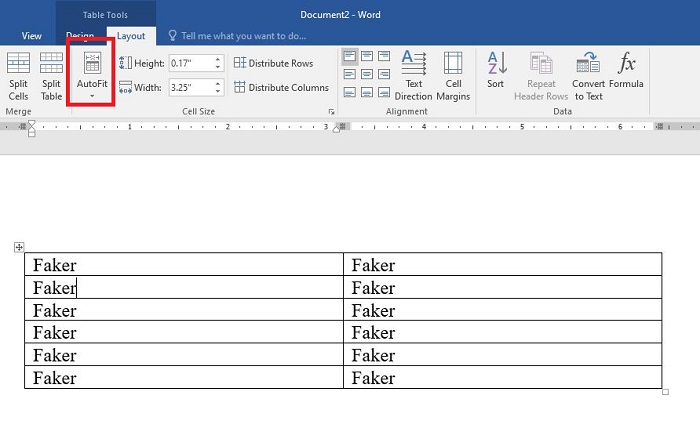Switch to the View tab
The image size is (700, 439).
[x=31, y=36]
